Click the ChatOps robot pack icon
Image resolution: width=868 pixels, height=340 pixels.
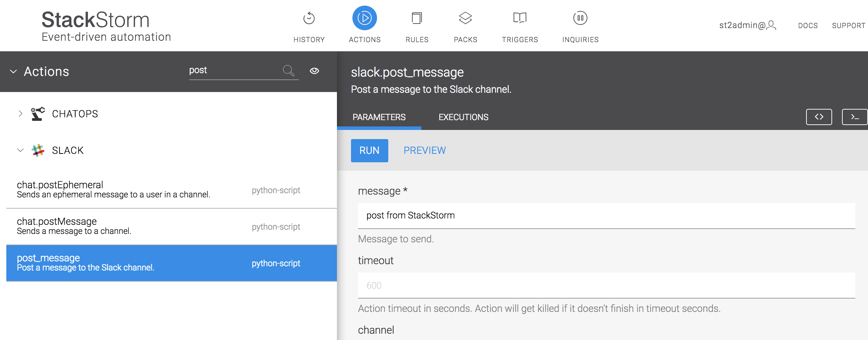[x=38, y=114]
